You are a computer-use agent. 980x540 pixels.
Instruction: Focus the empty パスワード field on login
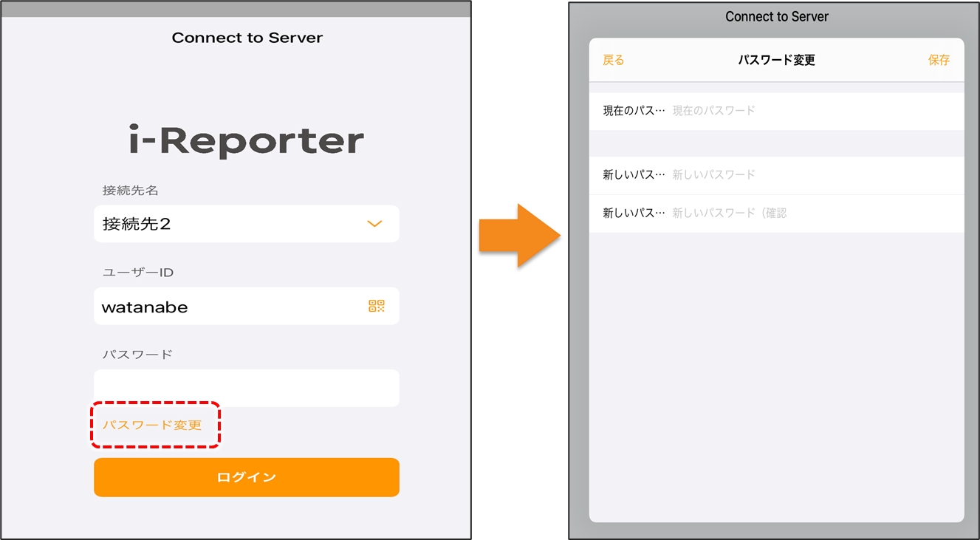[x=246, y=388]
